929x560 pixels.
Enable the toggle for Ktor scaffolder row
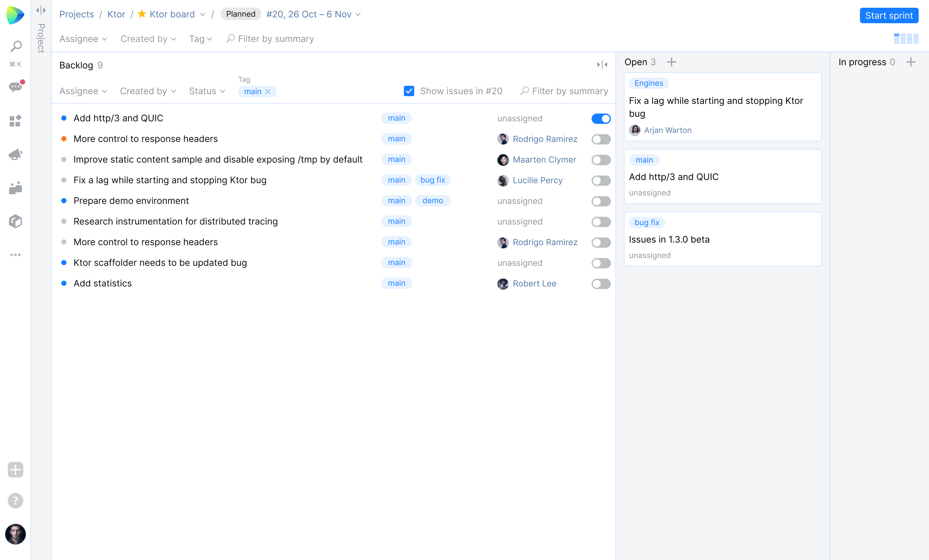click(x=601, y=263)
